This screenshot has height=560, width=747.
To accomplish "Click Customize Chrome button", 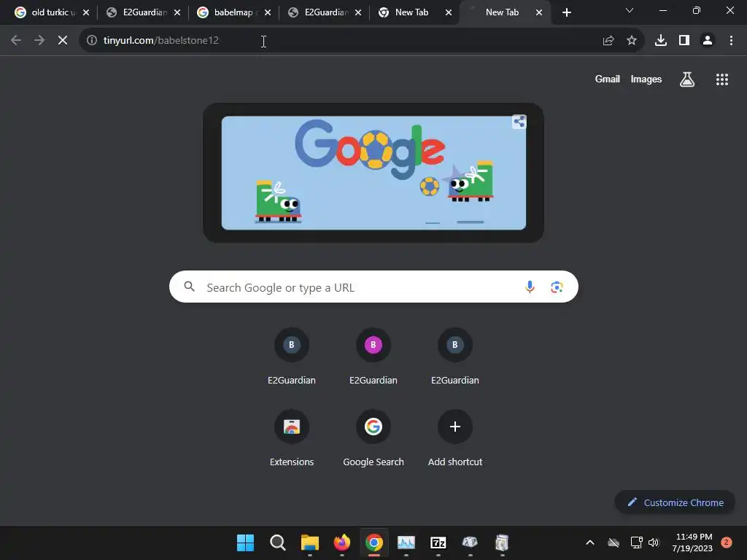I will (675, 502).
